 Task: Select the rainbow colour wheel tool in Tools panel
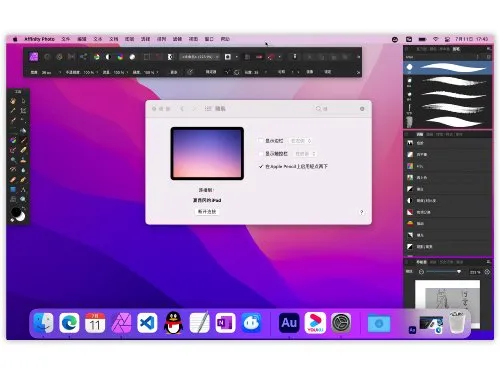click(x=13, y=140)
